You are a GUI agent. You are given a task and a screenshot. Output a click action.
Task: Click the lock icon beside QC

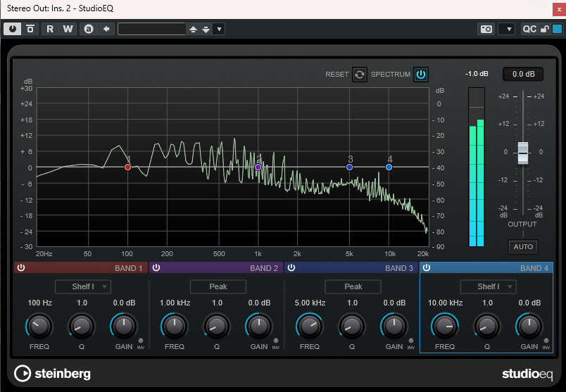(x=544, y=29)
